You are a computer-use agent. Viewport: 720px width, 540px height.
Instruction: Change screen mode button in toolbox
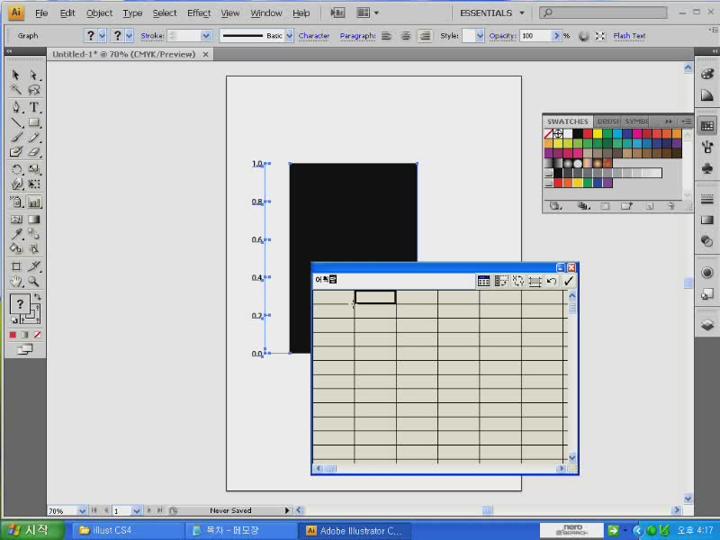click(24, 350)
